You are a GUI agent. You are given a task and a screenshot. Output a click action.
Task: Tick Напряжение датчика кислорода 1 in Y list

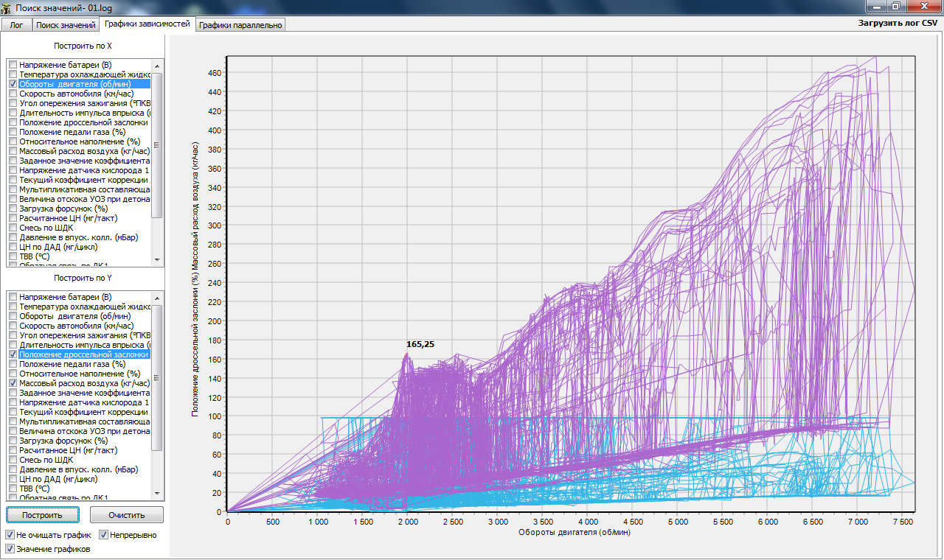13,402
